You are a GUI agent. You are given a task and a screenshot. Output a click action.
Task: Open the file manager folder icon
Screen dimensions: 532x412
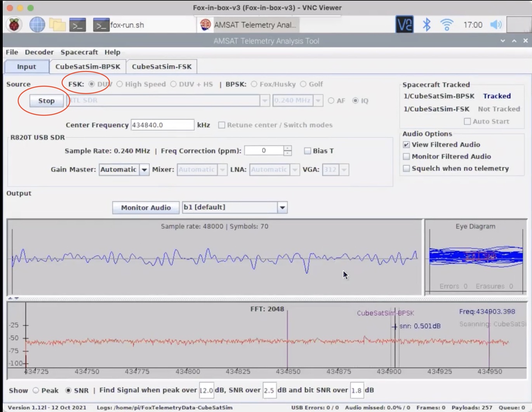pos(57,25)
